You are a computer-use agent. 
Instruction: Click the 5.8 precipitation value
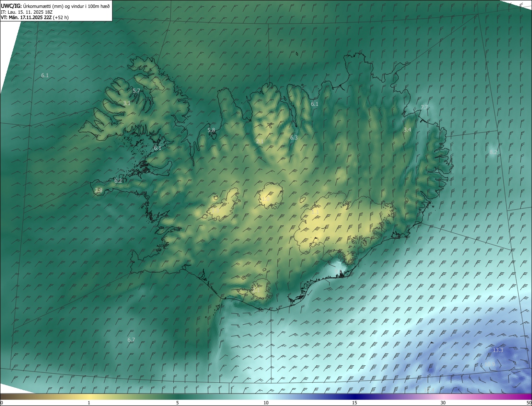coord(211,130)
